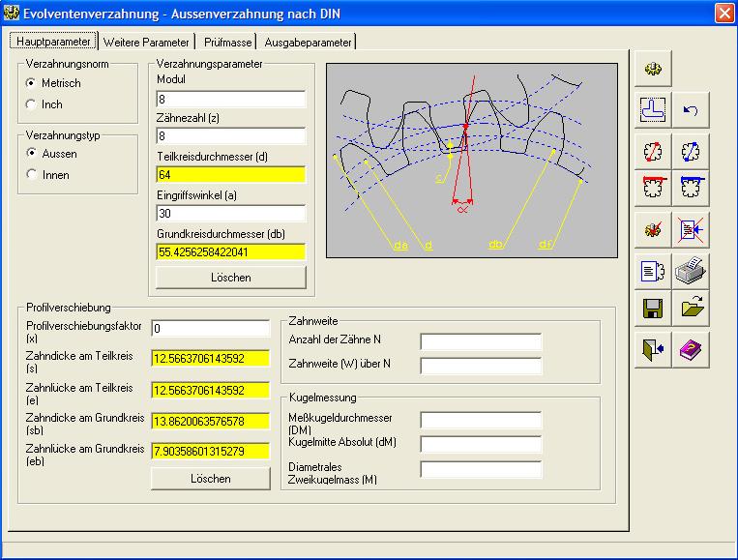Viewport: 738px width, 560px height.
Task: Select the Aussen gear type option
Action: [31, 154]
